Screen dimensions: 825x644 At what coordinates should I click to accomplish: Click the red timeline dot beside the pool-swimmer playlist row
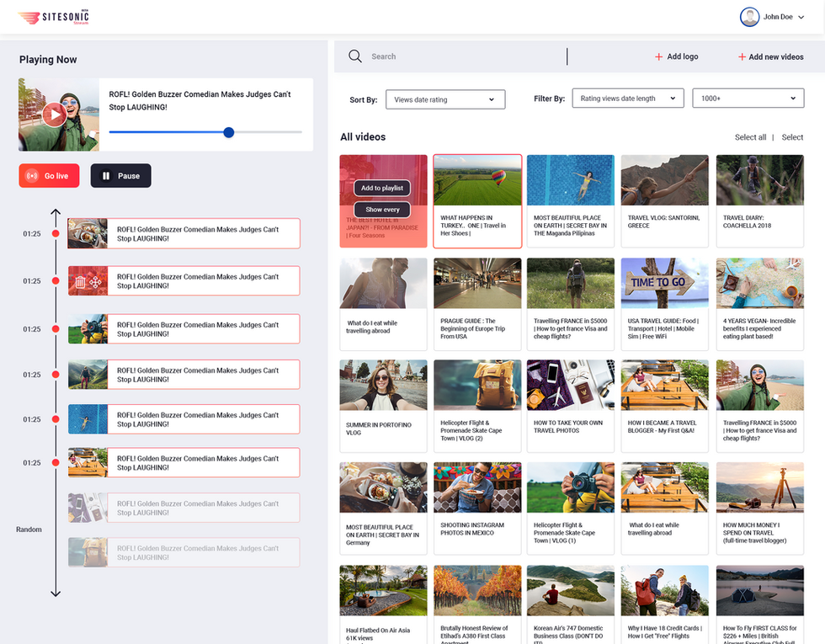click(x=56, y=419)
